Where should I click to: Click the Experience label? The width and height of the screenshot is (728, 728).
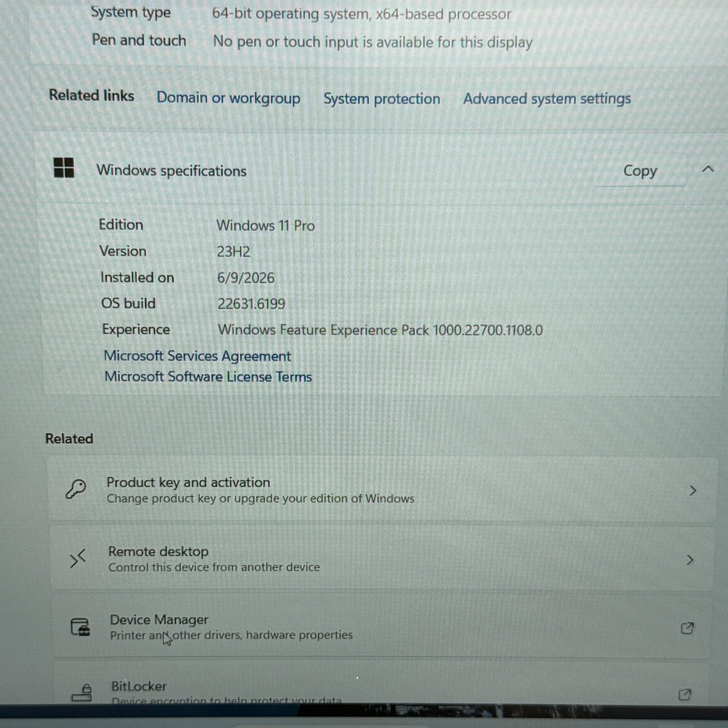click(x=136, y=329)
